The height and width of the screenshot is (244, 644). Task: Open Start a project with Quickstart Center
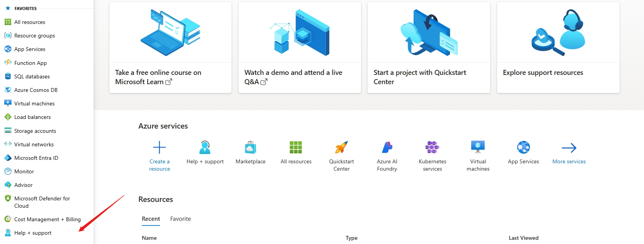[420, 77]
